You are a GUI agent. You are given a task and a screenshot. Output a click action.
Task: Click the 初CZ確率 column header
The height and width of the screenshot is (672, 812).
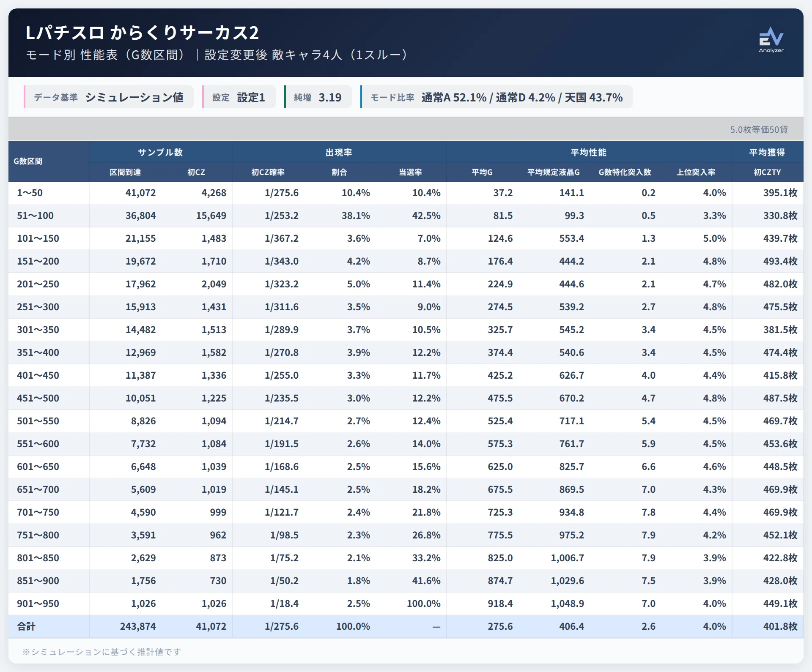pos(268,172)
